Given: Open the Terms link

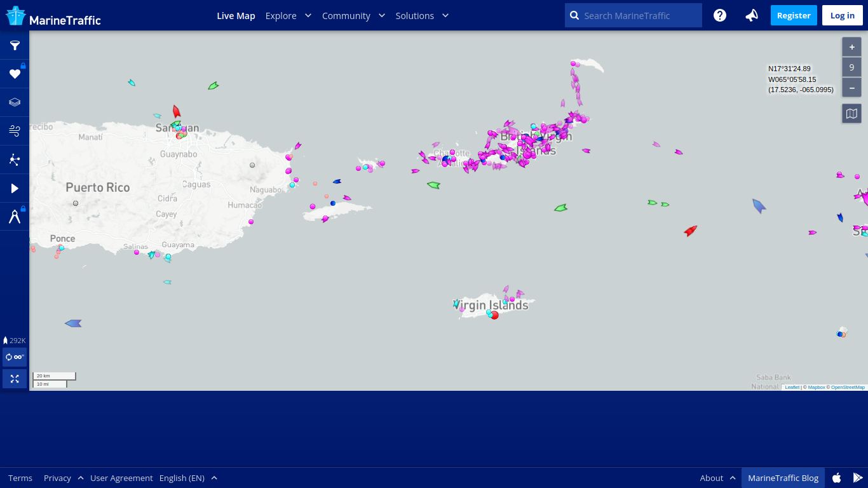Looking at the screenshot, I should (20, 478).
